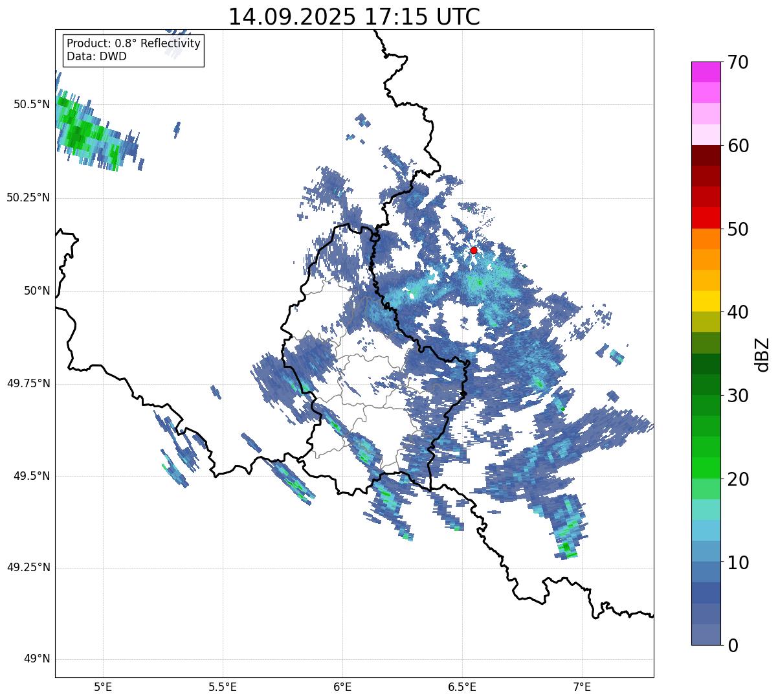Click the 6°E longitude label

[342, 687]
